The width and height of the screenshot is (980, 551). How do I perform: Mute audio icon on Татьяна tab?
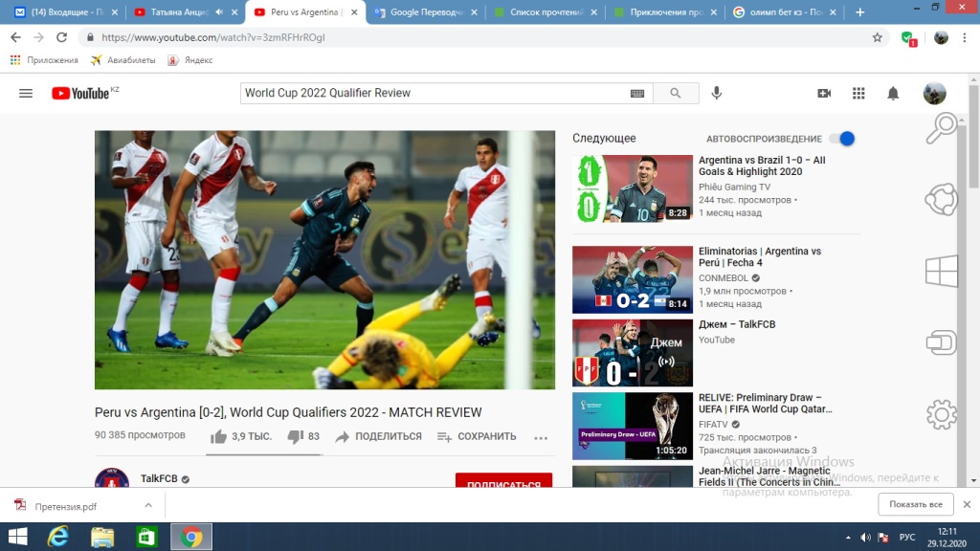tap(219, 11)
